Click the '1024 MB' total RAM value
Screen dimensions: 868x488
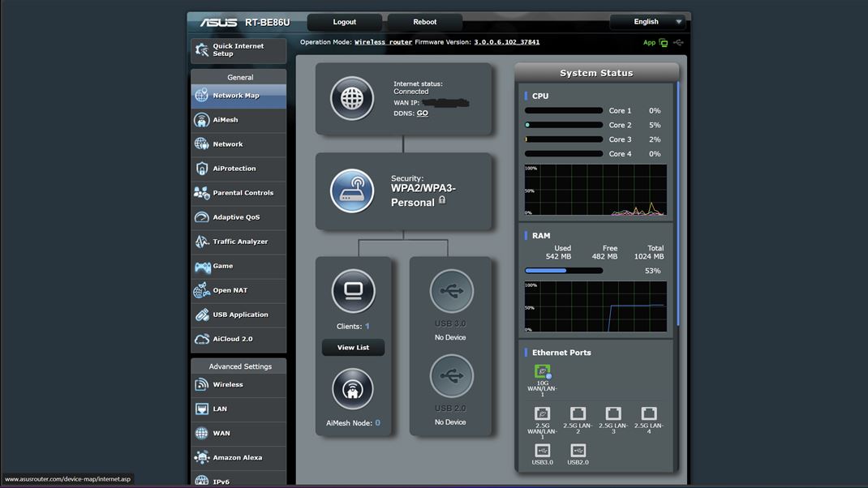click(x=649, y=257)
